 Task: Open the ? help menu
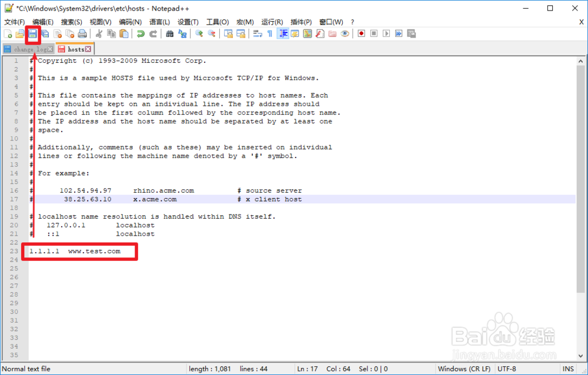click(352, 22)
